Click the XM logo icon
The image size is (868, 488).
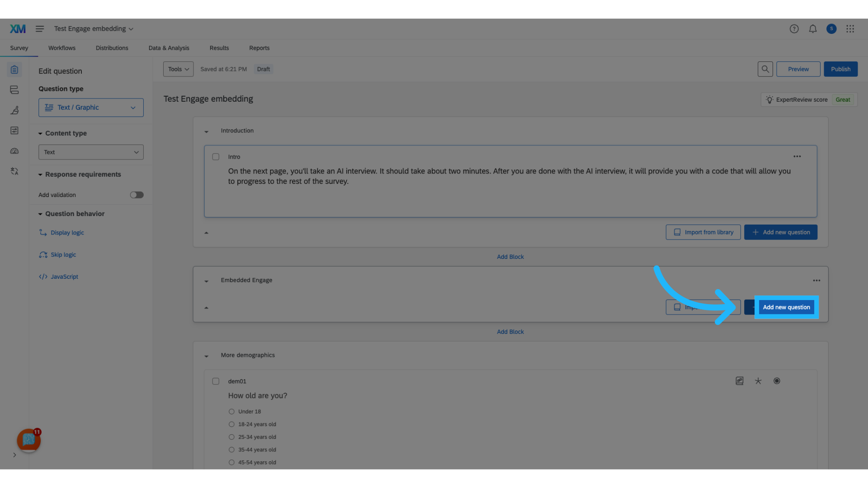[18, 29]
